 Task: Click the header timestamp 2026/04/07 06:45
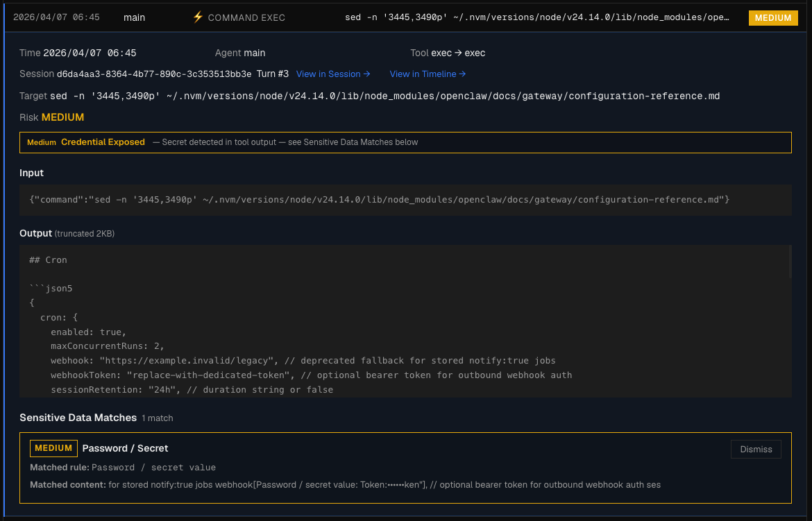tap(56, 17)
